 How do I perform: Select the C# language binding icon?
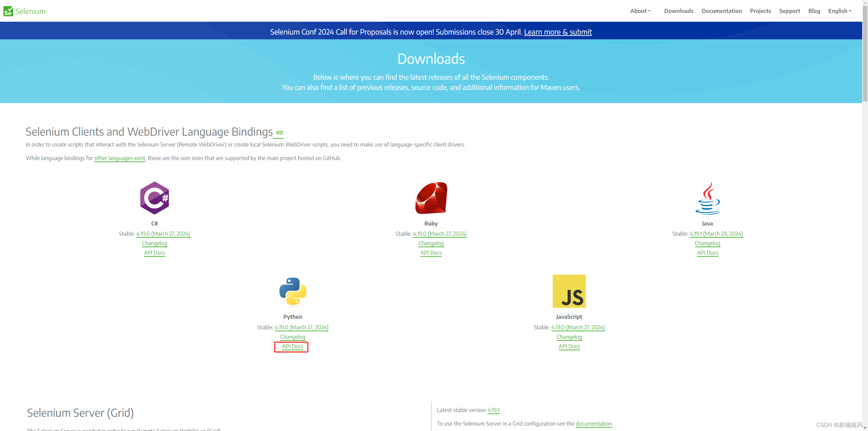pyautogui.click(x=154, y=198)
